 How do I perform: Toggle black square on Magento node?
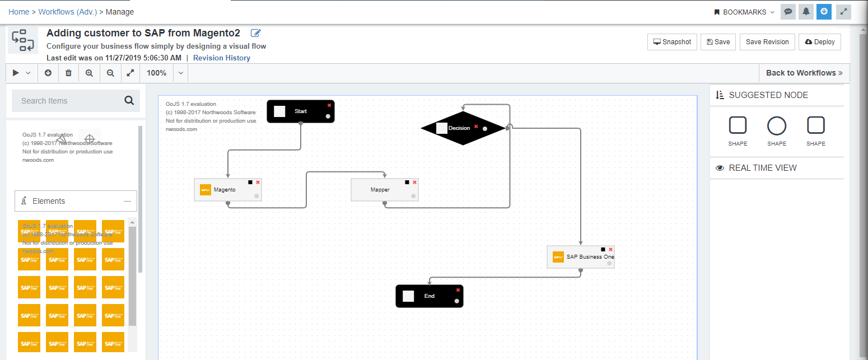click(x=250, y=182)
